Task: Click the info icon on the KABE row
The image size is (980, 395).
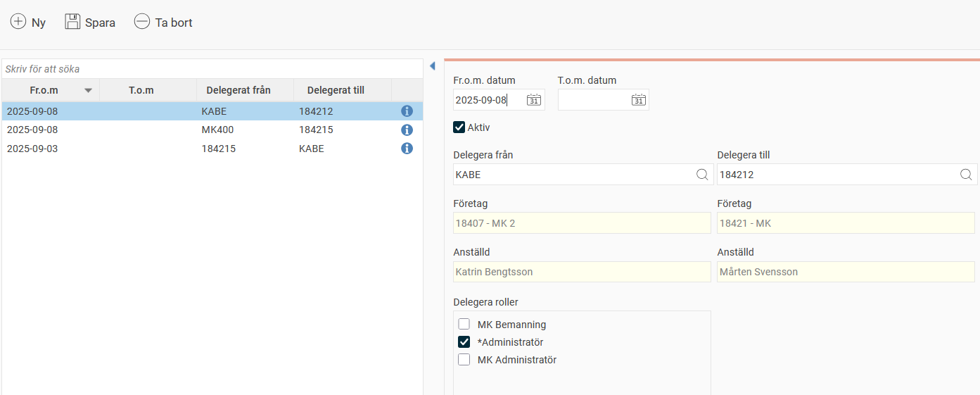Action: 407,111
